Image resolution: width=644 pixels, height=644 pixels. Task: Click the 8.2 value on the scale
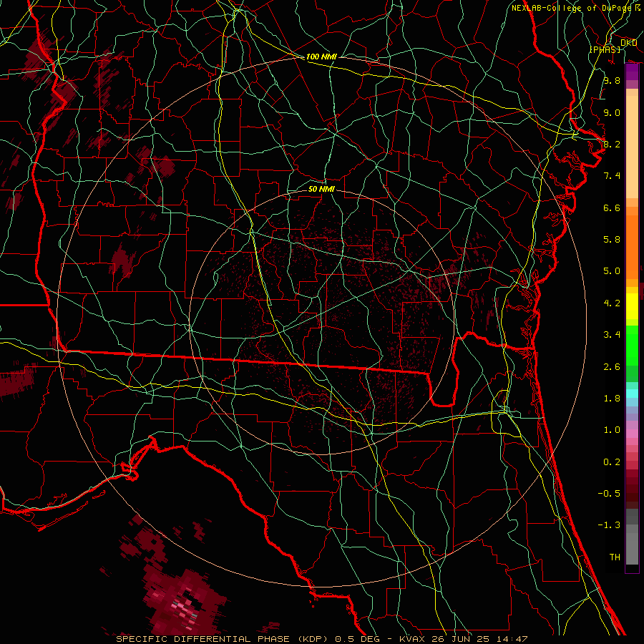click(612, 144)
